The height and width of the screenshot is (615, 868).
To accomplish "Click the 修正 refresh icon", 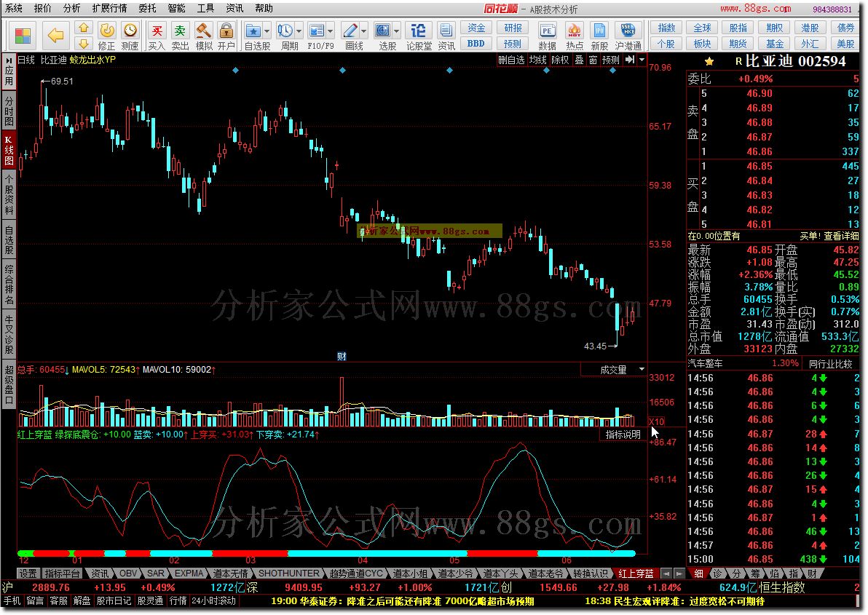I will [x=107, y=31].
